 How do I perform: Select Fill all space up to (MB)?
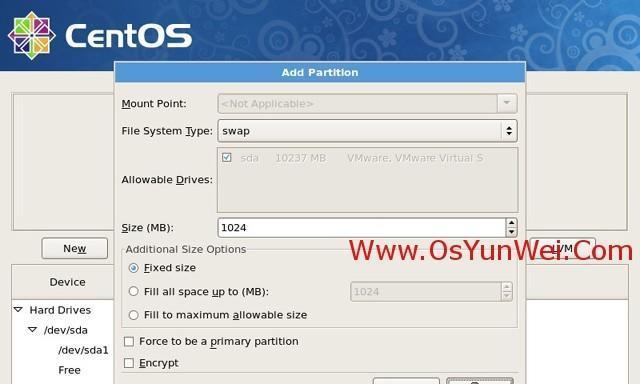[x=133, y=291]
